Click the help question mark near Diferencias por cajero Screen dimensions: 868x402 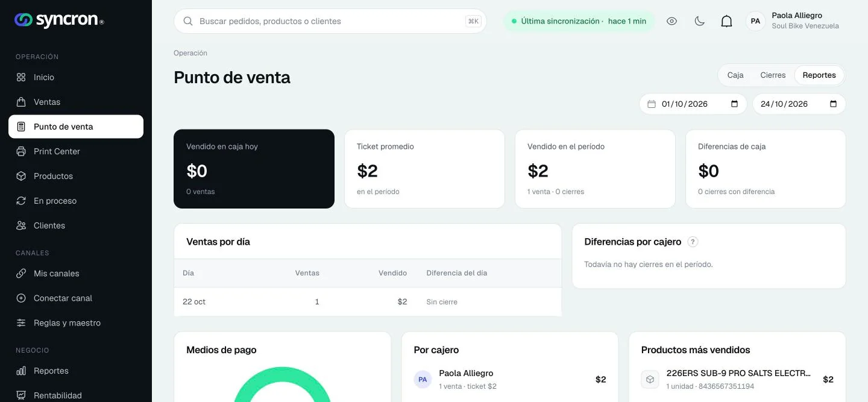pyautogui.click(x=693, y=242)
